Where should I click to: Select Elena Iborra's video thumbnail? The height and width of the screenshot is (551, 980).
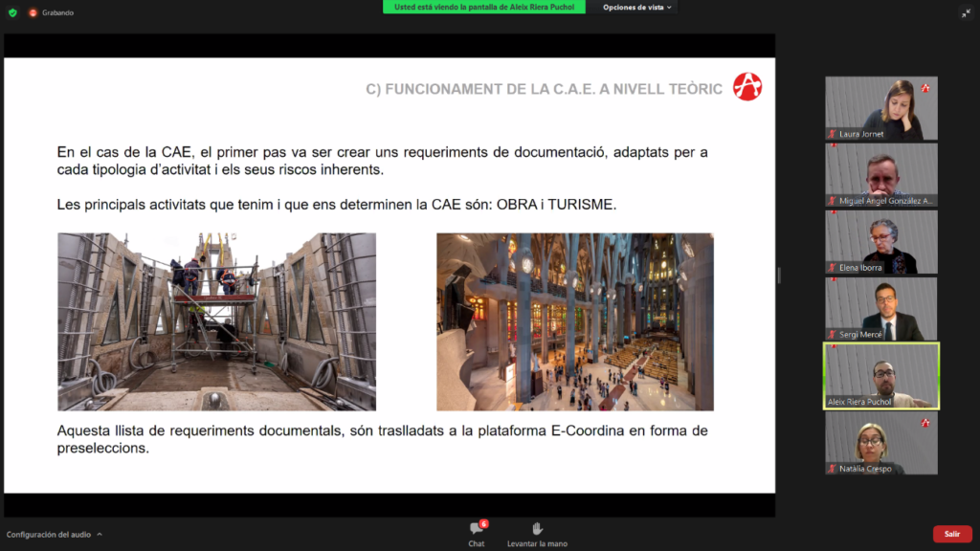(881, 242)
